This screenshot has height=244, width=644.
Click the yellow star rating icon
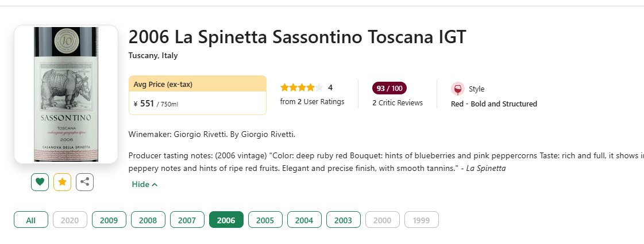coord(63,182)
